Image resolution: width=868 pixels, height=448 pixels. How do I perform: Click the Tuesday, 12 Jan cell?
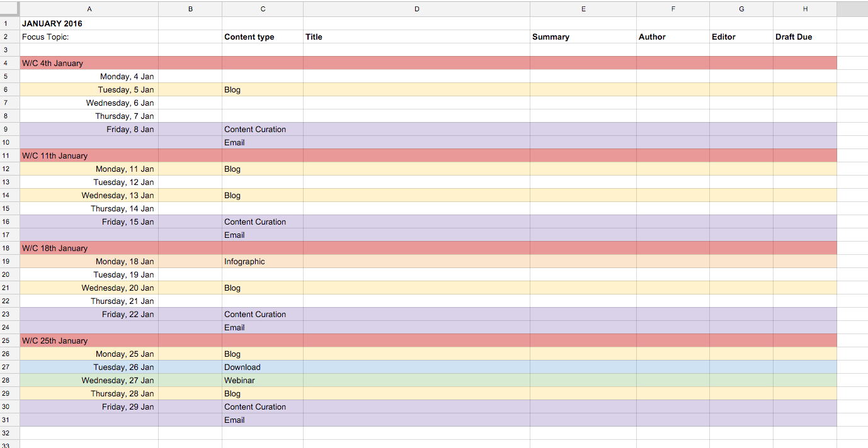pos(89,182)
